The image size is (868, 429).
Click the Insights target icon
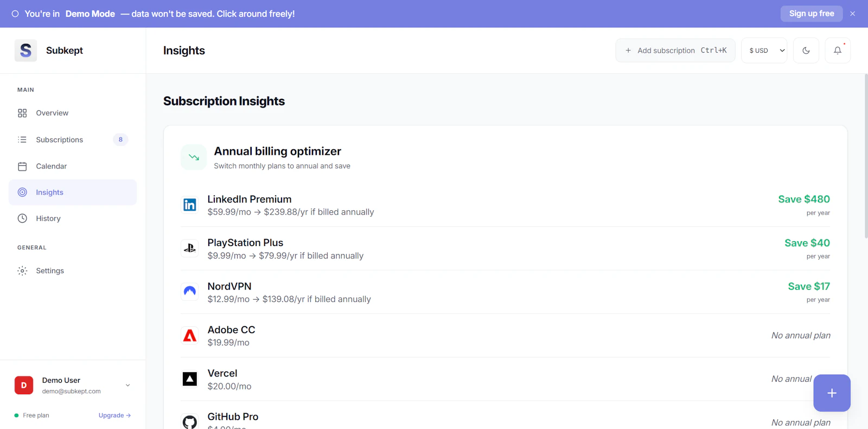[22, 192]
